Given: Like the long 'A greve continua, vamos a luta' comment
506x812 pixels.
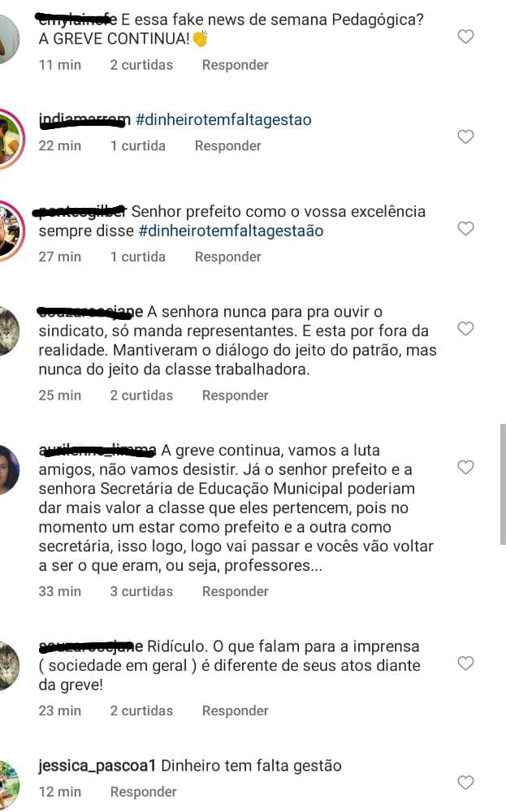Looking at the screenshot, I should pyautogui.click(x=465, y=467).
